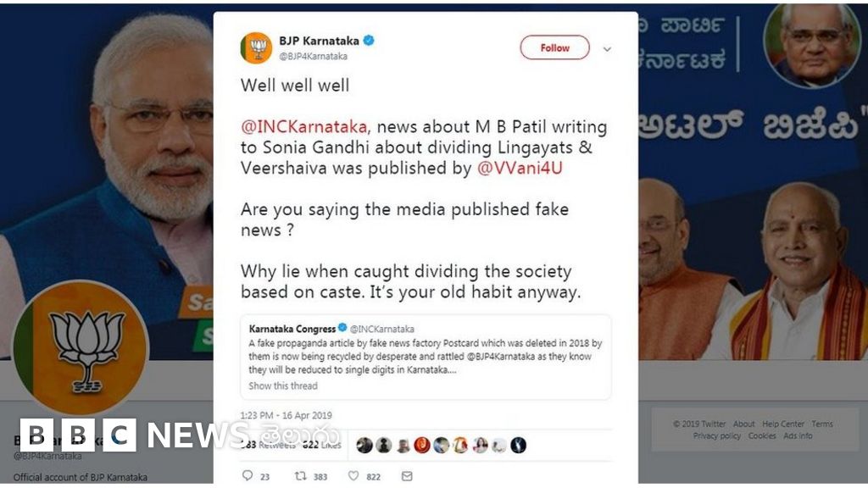The width and height of the screenshot is (868, 488).
Task: Click last liker avatar in row
Action: 518,445
